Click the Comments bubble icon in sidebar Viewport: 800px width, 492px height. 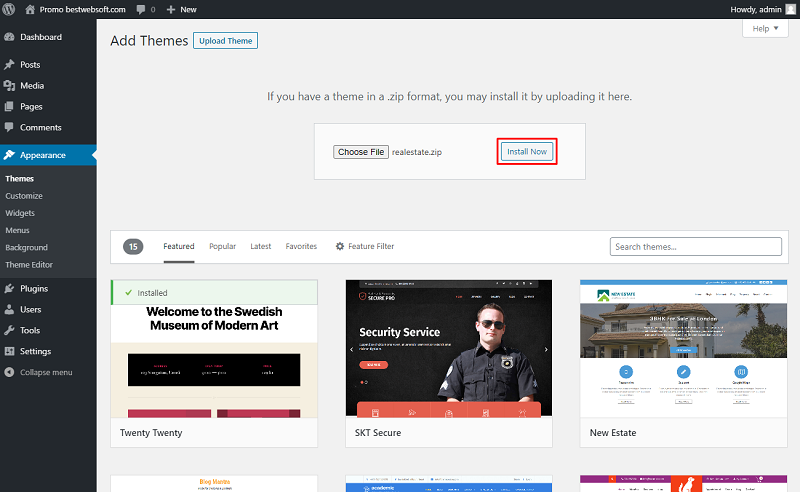(x=9, y=127)
